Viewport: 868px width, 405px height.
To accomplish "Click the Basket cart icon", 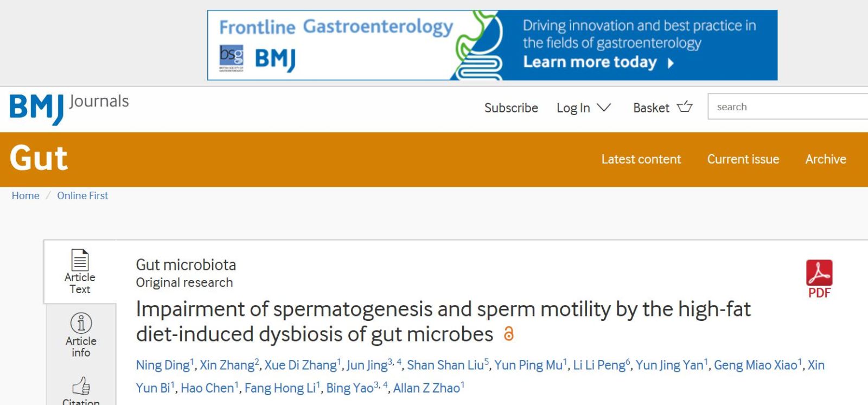I will point(685,107).
